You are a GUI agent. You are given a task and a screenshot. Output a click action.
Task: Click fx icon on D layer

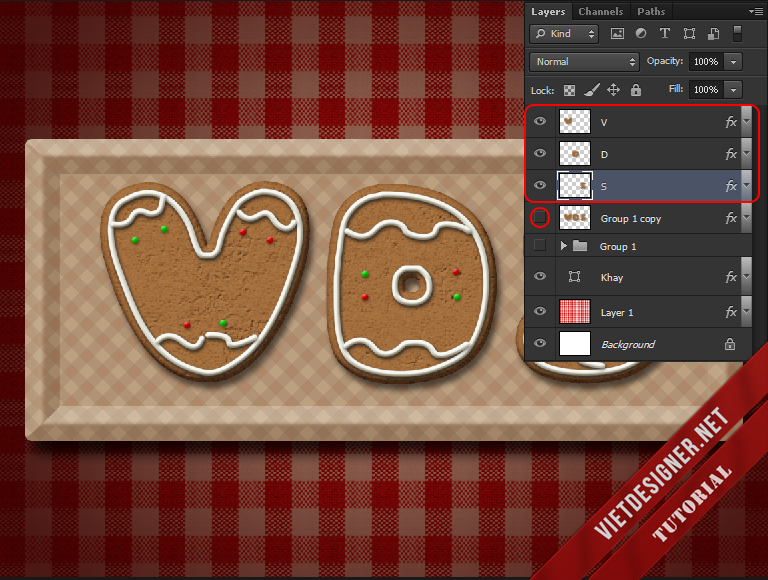click(731, 154)
